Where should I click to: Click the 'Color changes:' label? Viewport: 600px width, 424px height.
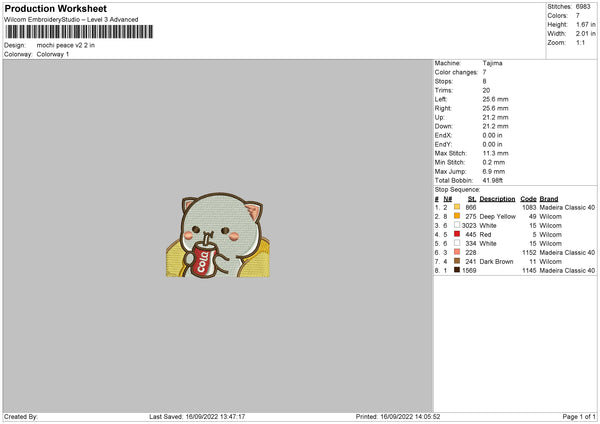tap(457, 72)
